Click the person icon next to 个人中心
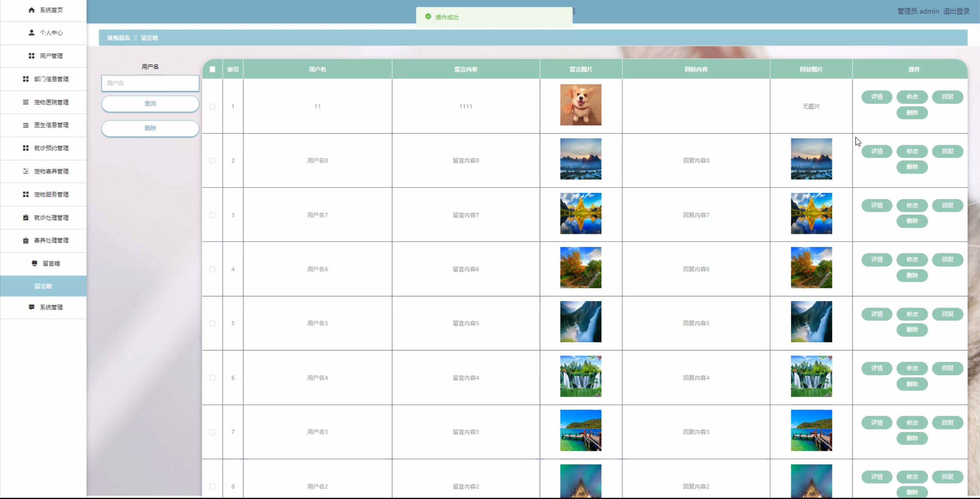Image resolution: width=980 pixels, height=499 pixels. 32,33
